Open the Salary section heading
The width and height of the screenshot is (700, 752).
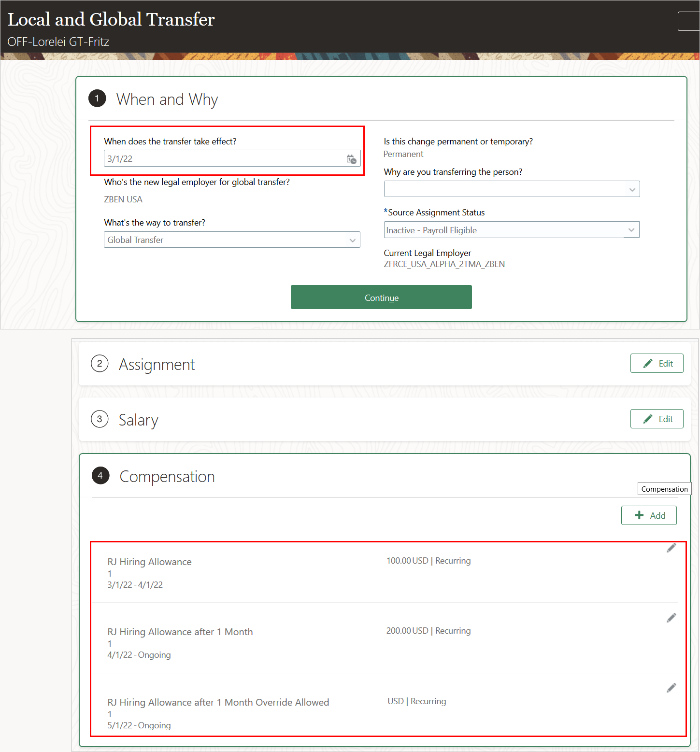pyautogui.click(x=139, y=420)
